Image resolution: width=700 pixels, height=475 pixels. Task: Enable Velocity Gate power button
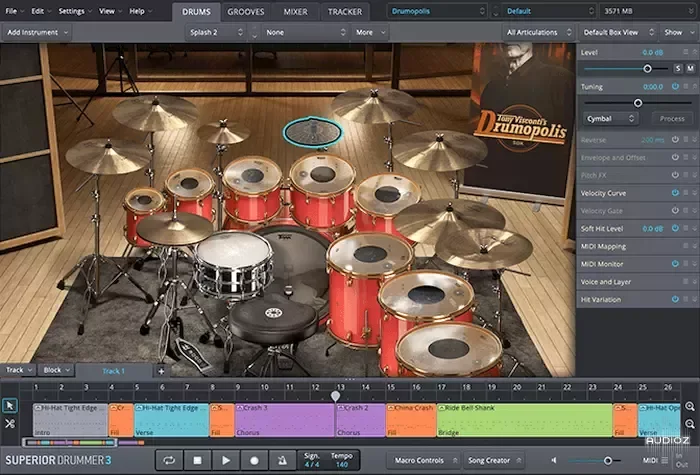tap(675, 210)
